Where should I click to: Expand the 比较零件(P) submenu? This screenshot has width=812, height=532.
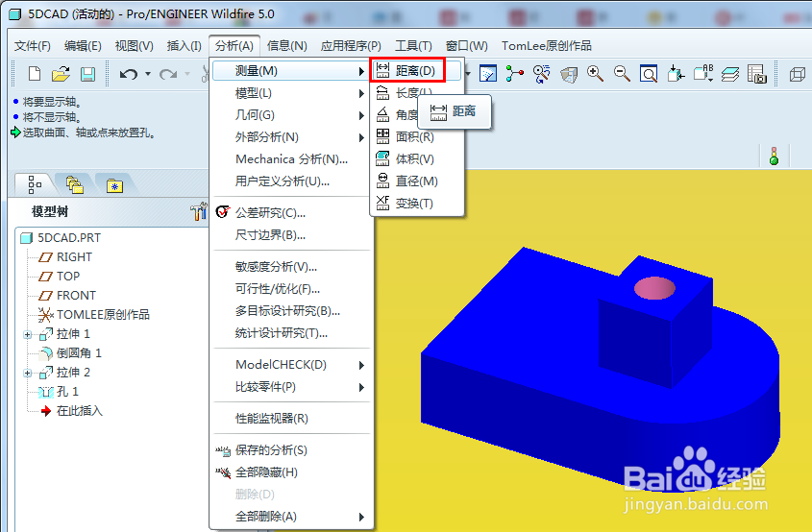coord(291,387)
